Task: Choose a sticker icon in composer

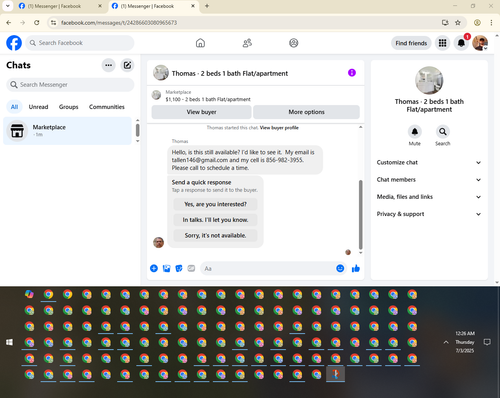Action: 179,268
